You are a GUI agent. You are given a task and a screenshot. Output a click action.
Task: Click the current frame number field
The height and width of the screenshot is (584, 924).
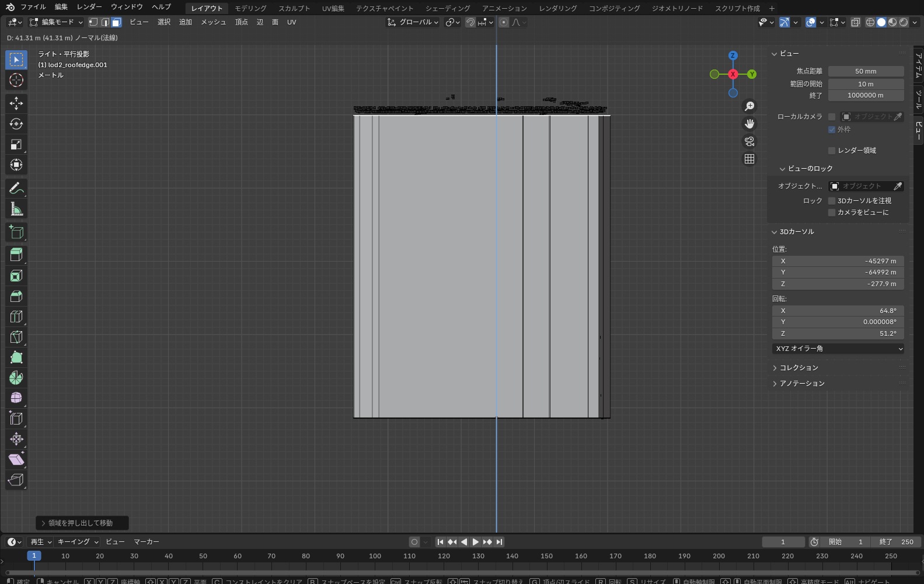click(x=783, y=542)
